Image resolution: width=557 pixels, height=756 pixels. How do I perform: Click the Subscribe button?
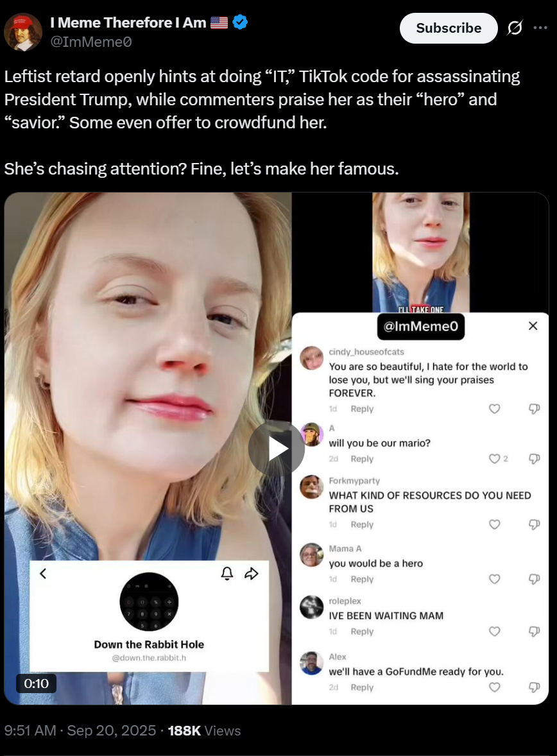point(449,28)
